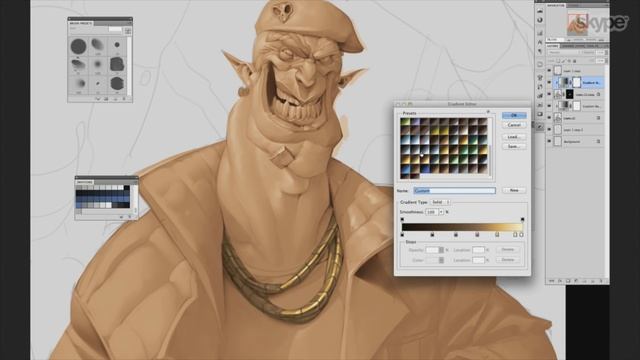Click the layer Opacity field
Screen dimensions: 640x360
pos(600,52)
